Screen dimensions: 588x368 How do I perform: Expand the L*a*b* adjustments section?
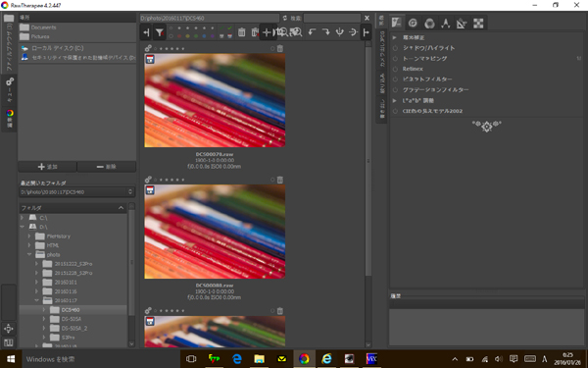coord(395,101)
